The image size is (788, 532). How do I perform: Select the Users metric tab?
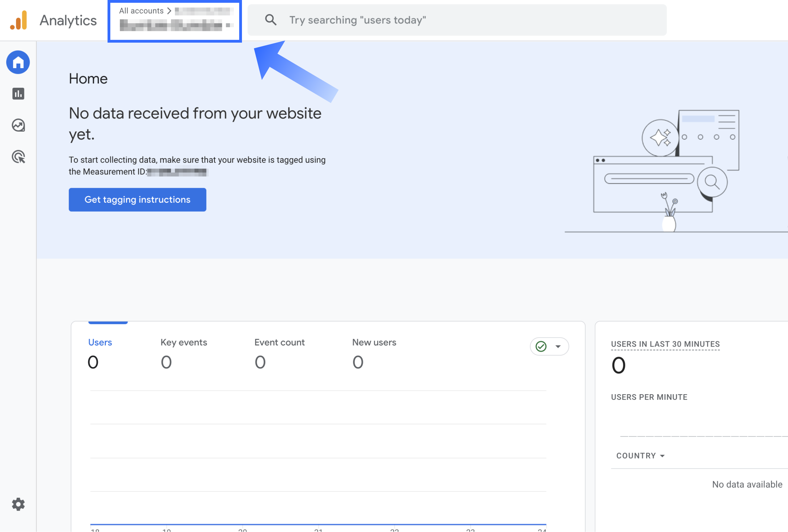pos(100,342)
